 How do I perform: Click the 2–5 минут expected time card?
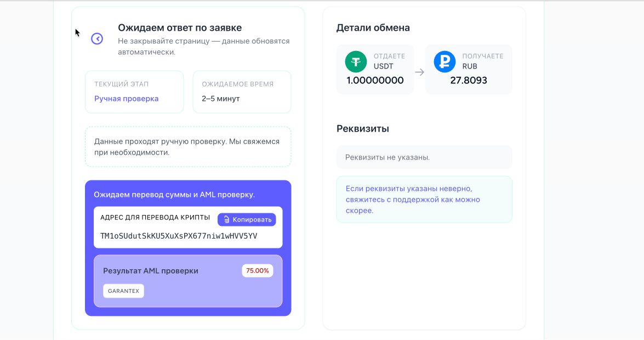click(242, 92)
